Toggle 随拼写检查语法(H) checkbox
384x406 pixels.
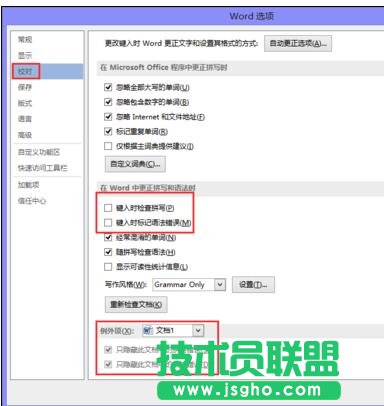pyautogui.click(x=108, y=252)
